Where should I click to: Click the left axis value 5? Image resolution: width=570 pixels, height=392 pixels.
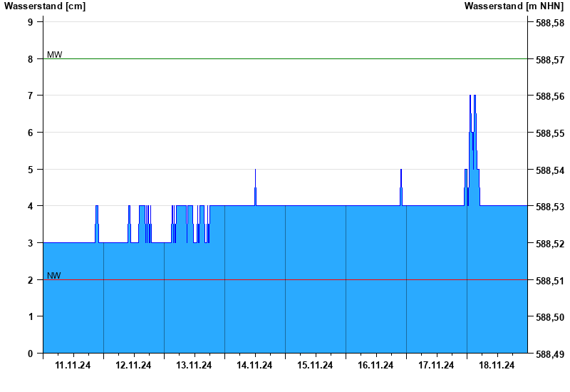point(30,170)
